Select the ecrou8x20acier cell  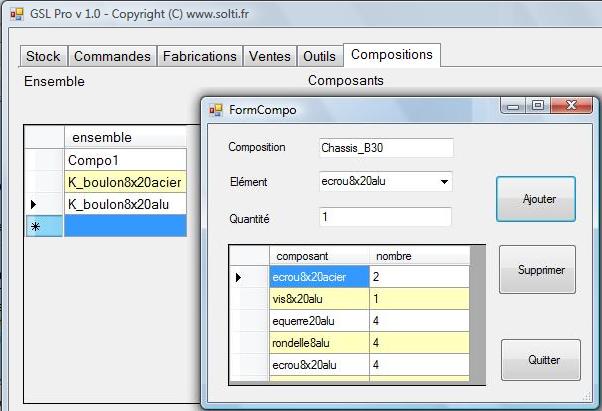click(x=319, y=277)
